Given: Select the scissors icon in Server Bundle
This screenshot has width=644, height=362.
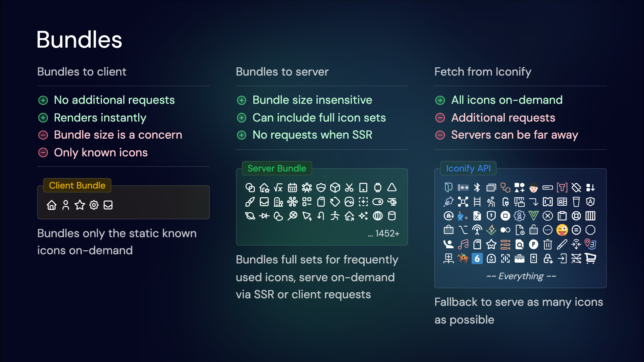Looking at the screenshot, I should [349, 188].
